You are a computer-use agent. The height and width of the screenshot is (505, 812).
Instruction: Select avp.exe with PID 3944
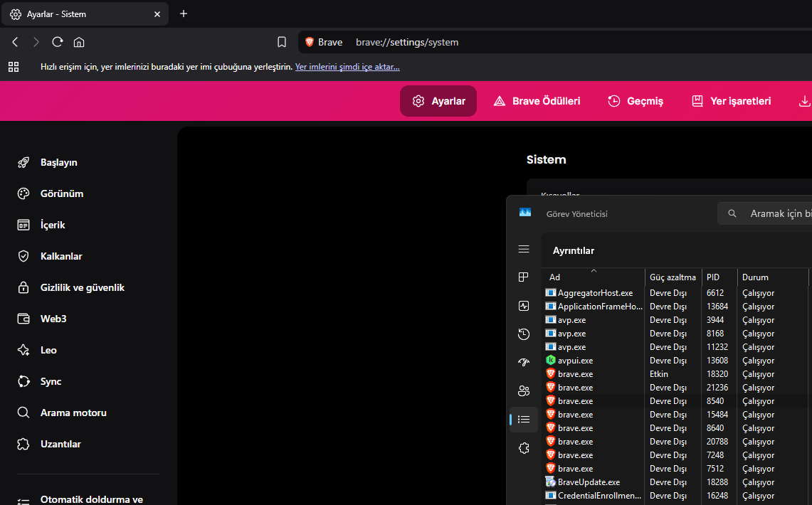click(x=677, y=320)
